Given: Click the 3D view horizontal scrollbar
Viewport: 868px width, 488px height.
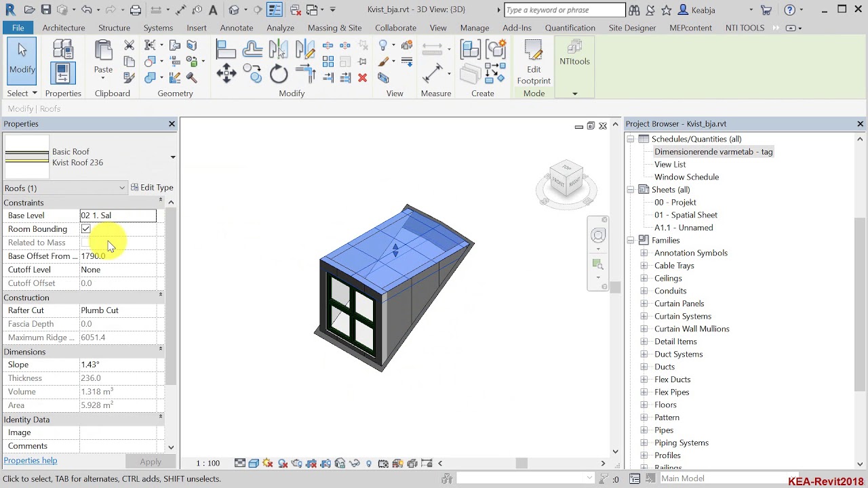Looking at the screenshot, I should 521,464.
